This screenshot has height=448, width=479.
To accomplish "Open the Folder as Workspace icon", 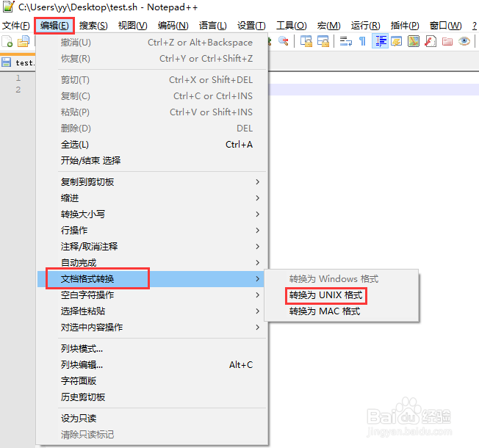I will coord(447,41).
